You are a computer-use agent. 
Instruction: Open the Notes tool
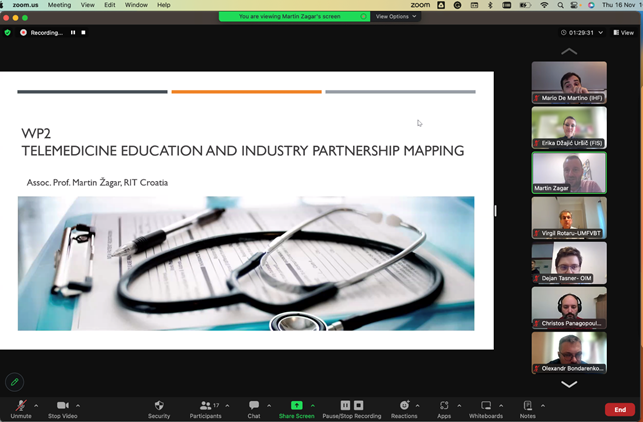point(527,406)
